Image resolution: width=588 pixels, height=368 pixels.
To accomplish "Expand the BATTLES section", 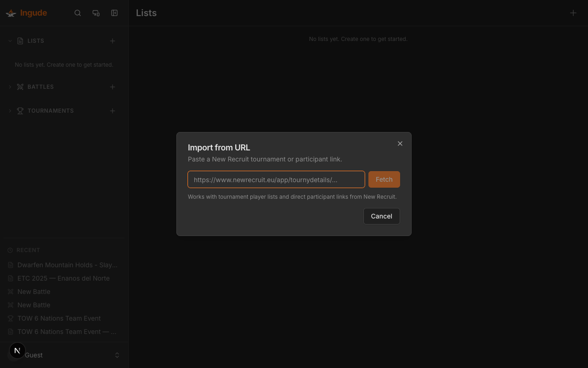I will pyautogui.click(x=10, y=86).
